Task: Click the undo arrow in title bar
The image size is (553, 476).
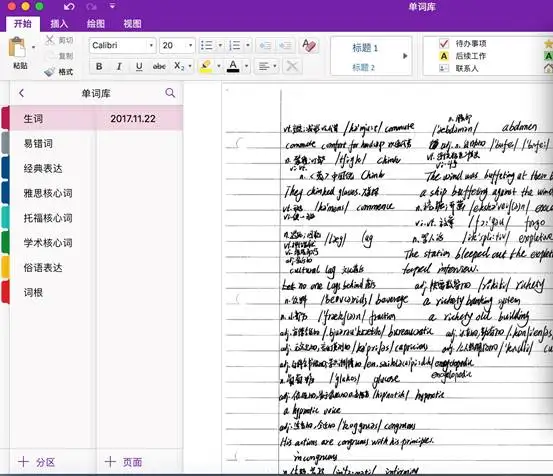Action: (69, 6)
